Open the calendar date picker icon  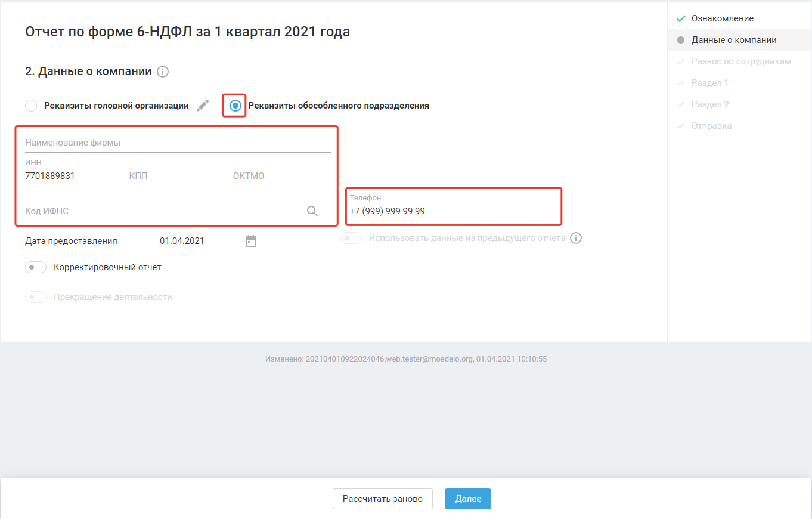click(x=251, y=241)
